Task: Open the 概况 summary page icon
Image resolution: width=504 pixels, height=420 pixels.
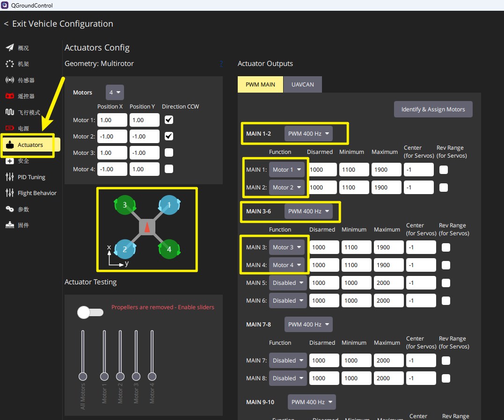Action: click(10, 48)
